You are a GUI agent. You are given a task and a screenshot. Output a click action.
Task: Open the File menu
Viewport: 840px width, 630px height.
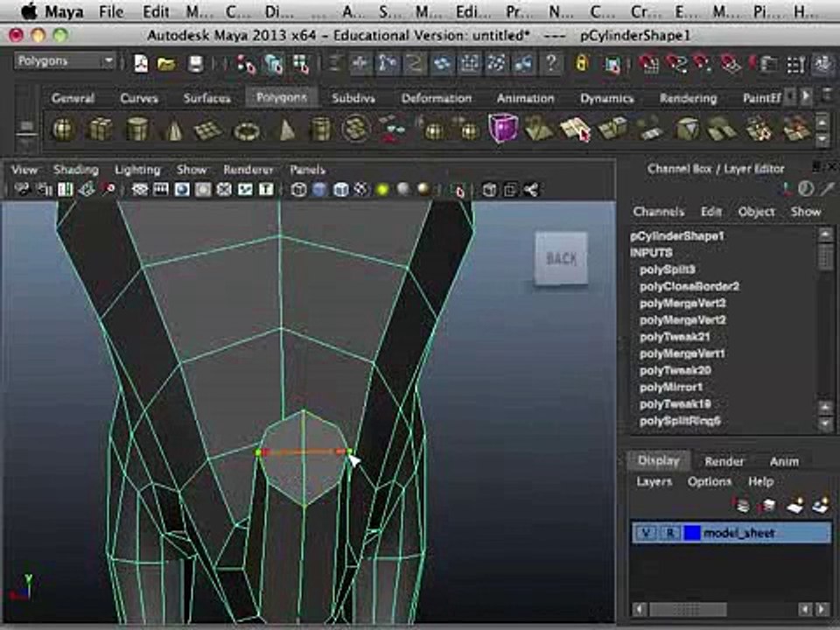point(111,11)
